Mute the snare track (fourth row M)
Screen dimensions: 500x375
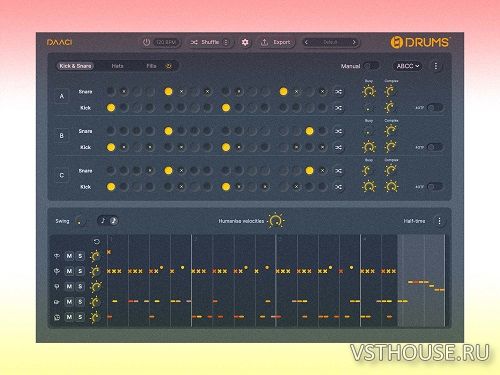tap(69, 302)
